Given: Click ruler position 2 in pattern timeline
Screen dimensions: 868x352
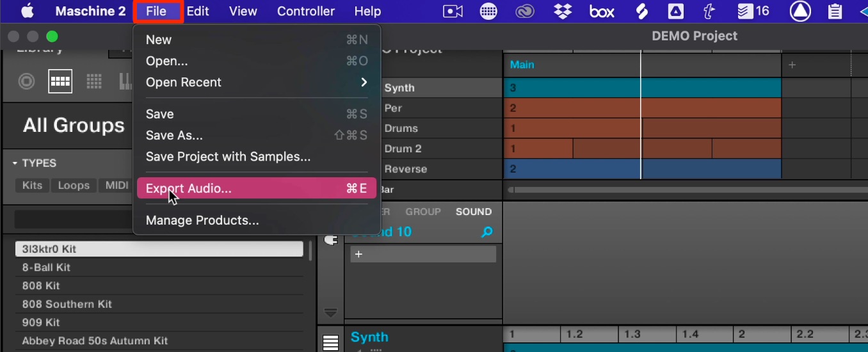Looking at the screenshot, I should (x=742, y=335).
